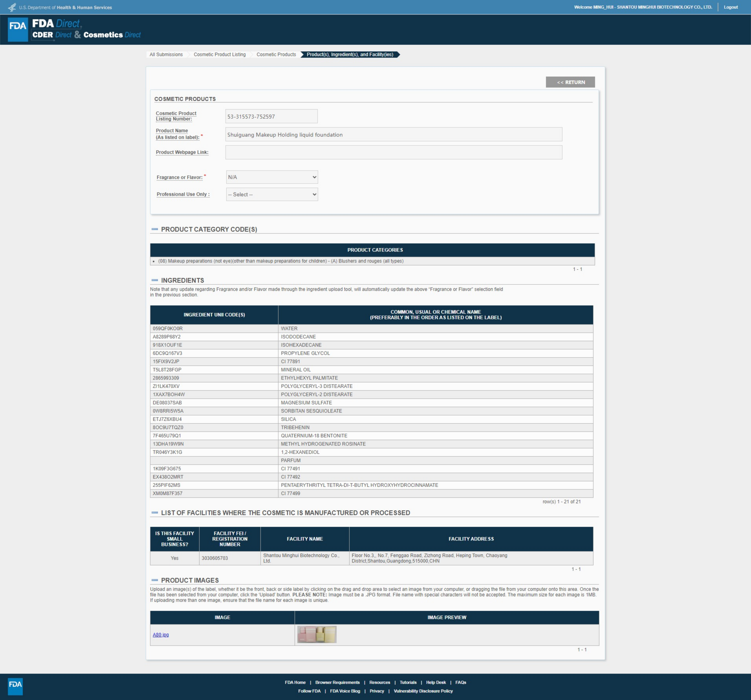The height and width of the screenshot is (700, 751).
Task: Open the Tutorials footer link
Action: 408,682
